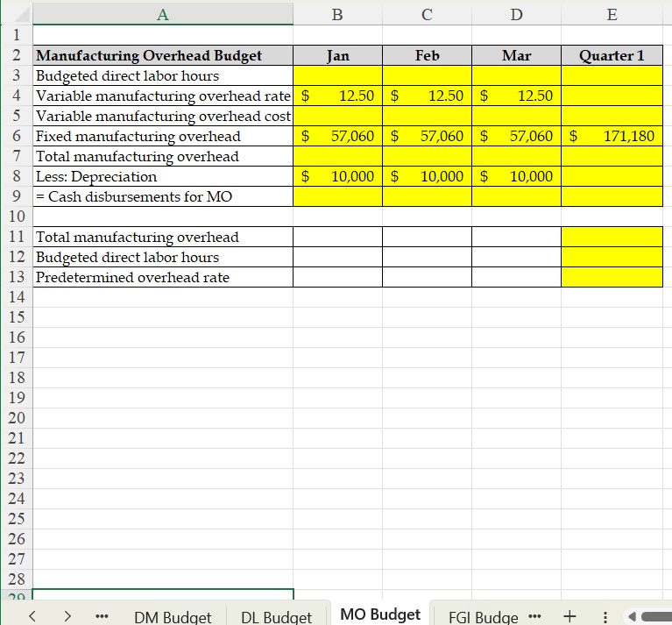Select the MO Budget sheet tab

pyautogui.click(x=380, y=614)
